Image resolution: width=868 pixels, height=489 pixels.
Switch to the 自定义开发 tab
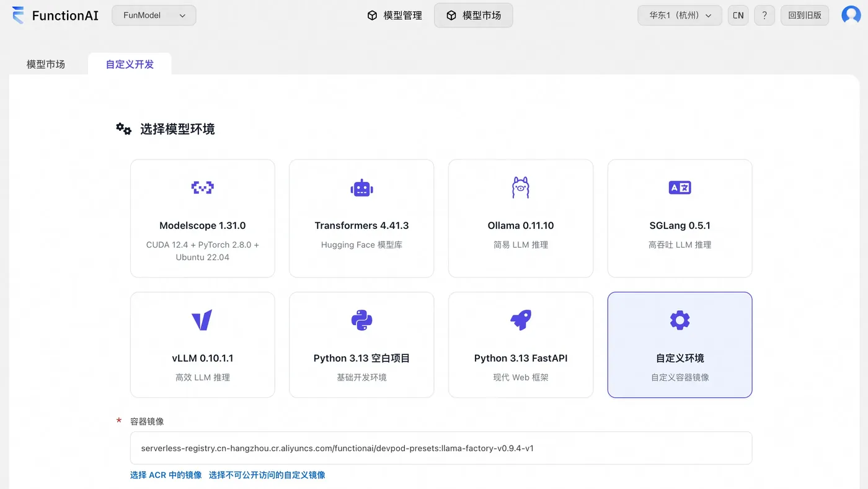130,64
